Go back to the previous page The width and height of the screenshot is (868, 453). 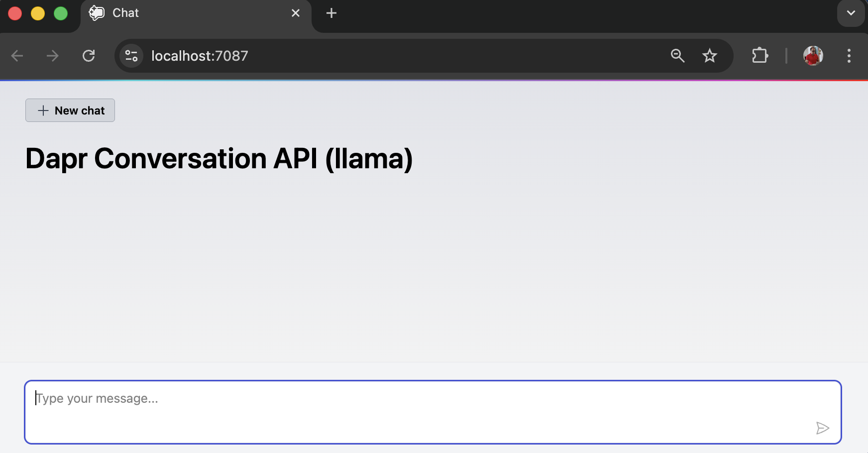coord(17,56)
